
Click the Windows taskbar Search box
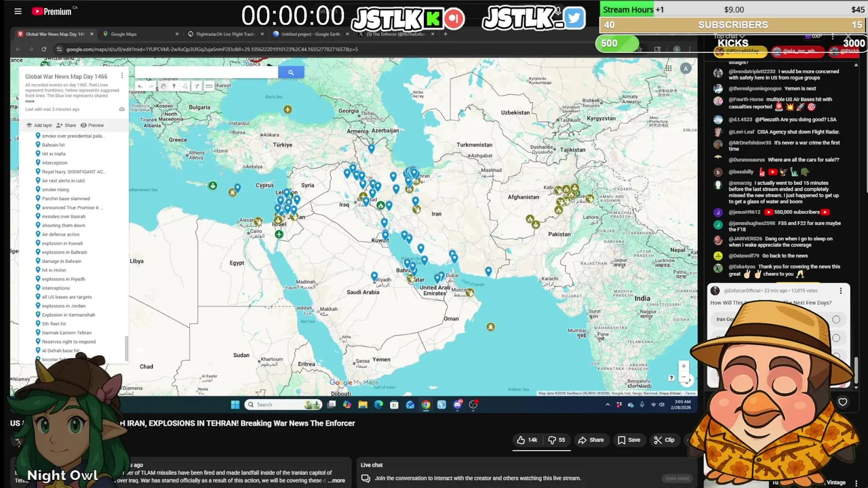[x=283, y=405]
